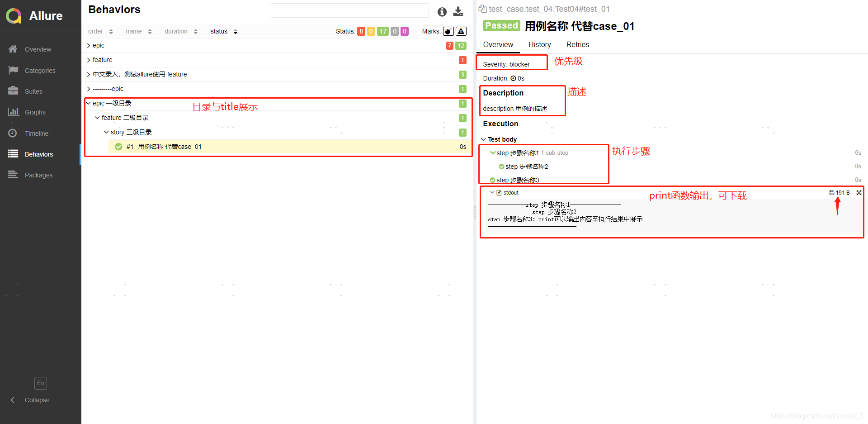Toggle the purple unknown status filter
The width and height of the screenshot is (868, 424).
coord(405,31)
